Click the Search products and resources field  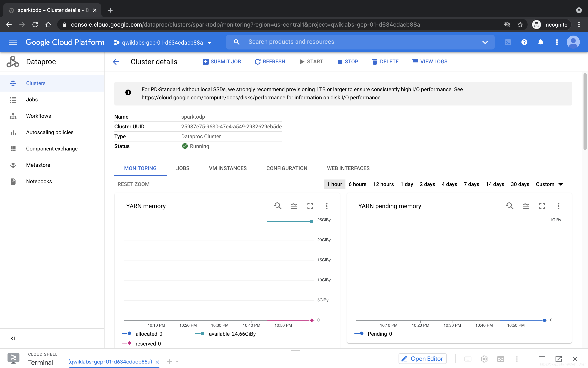pyautogui.click(x=360, y=42)
